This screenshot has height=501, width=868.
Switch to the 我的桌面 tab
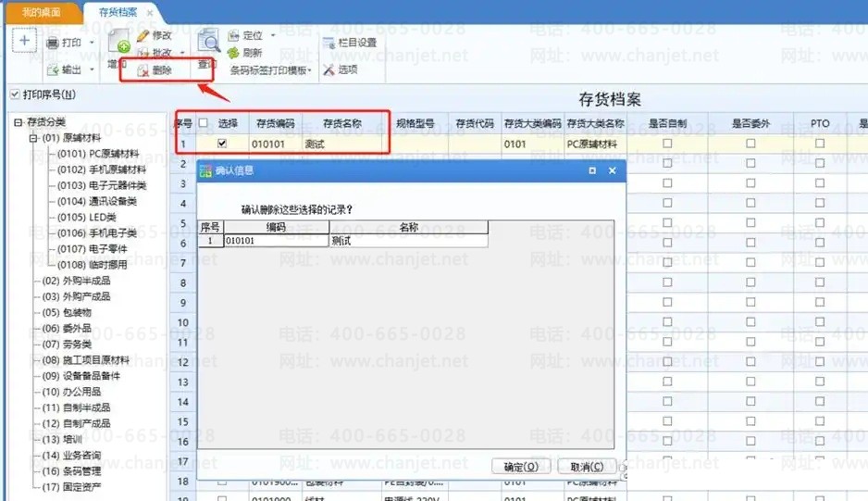tap(42, 12)
